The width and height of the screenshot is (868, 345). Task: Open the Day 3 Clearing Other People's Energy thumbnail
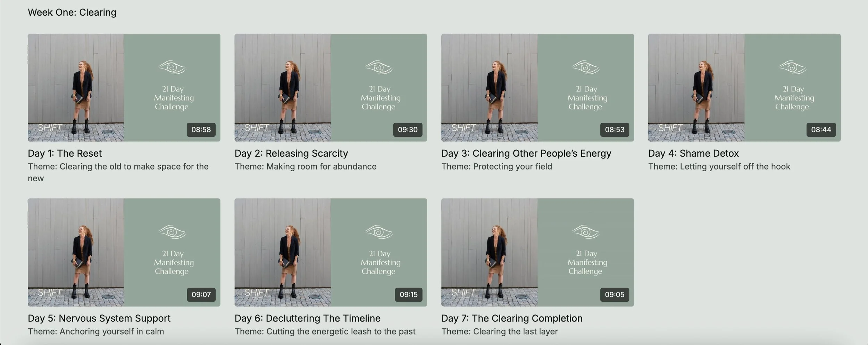[x=537, y=88]
